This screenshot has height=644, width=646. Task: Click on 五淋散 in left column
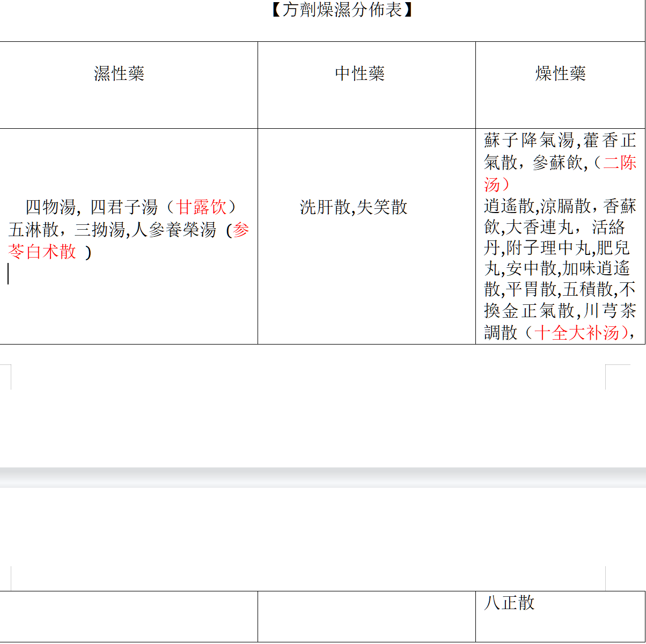[x=33, y=230]
